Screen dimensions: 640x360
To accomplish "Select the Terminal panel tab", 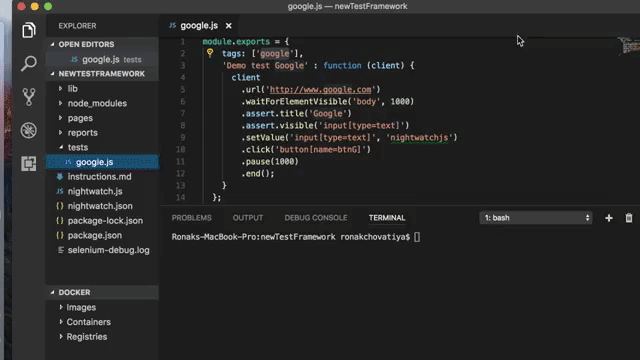I will tap(387, 218).
